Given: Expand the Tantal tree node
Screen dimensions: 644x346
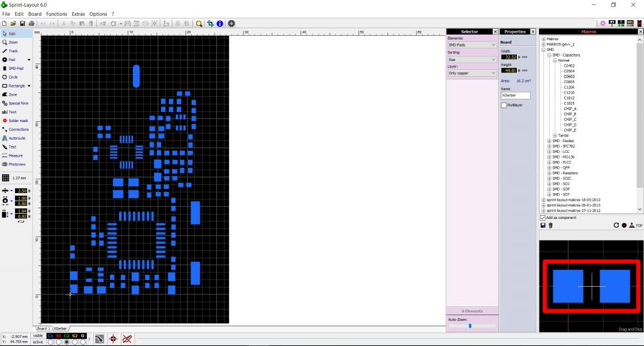Looking at the screenshot, I should coord(555,136).
